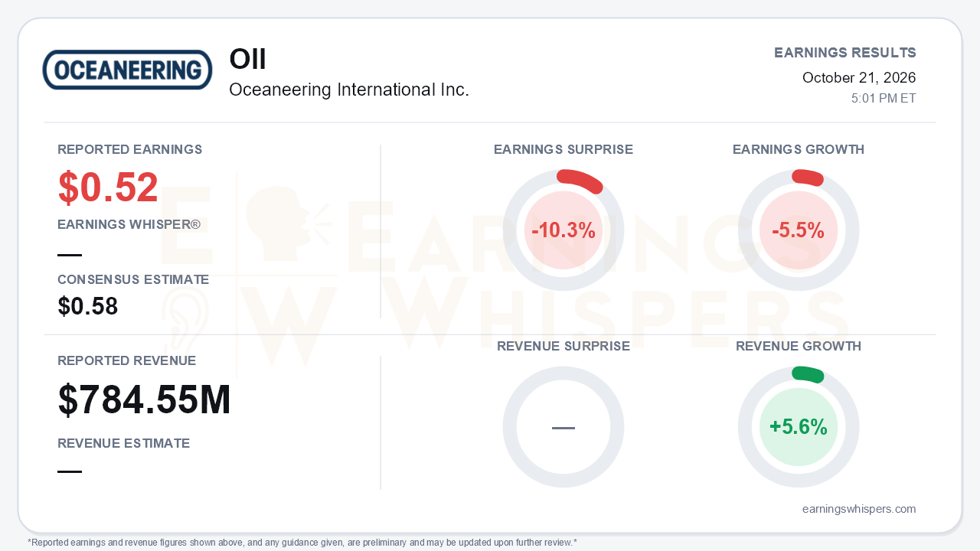Select the October 21, 2026 date
The height and width of the screenshot is (551, 980).
click(859, 77)
